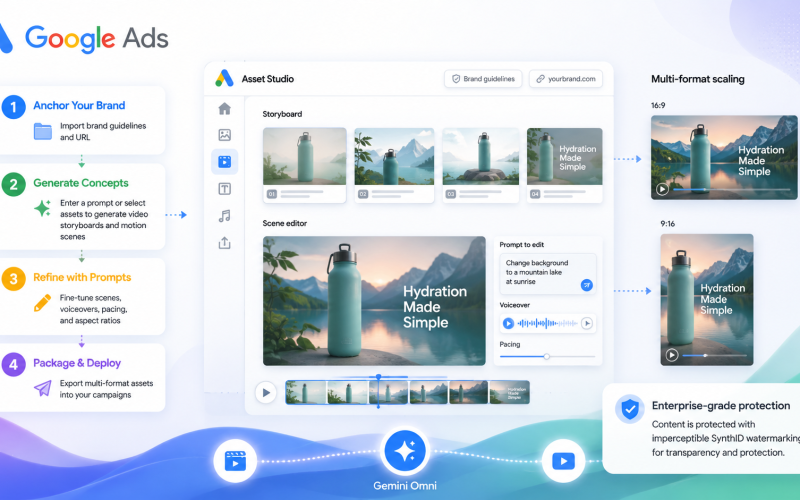Open the Generate Concepts heading
The image size is (800, 500).
pyautogui.click(x=81, y=183)
